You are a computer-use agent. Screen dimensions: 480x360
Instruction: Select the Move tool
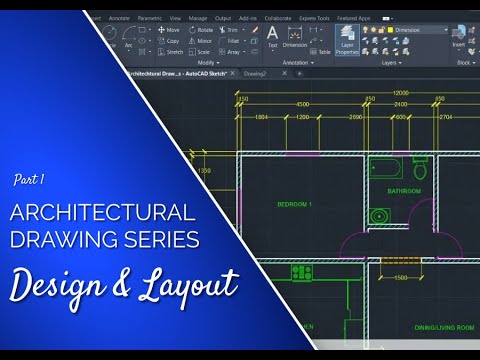pyautogui.click(x=169, y=30)
